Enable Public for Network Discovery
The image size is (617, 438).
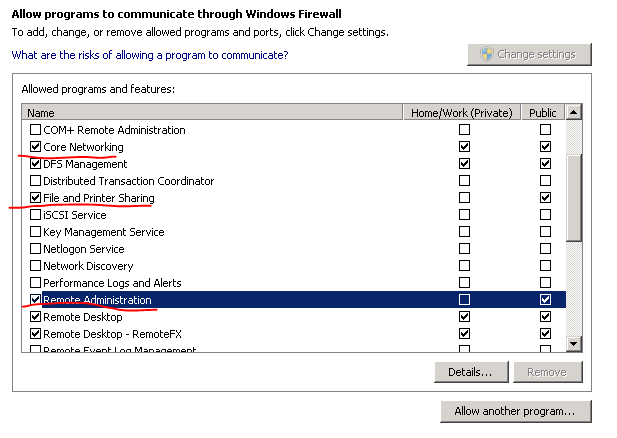pos(545,266)
